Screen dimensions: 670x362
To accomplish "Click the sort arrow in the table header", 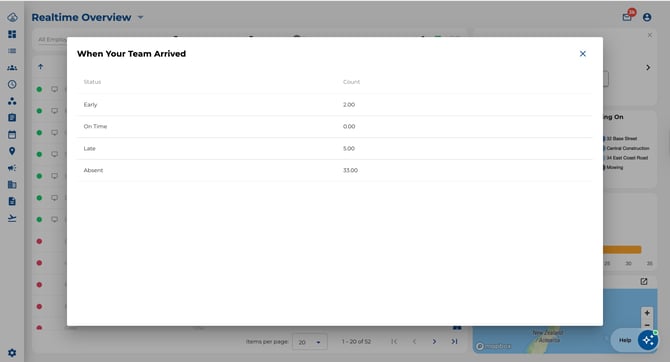I will tap(41, 67).
